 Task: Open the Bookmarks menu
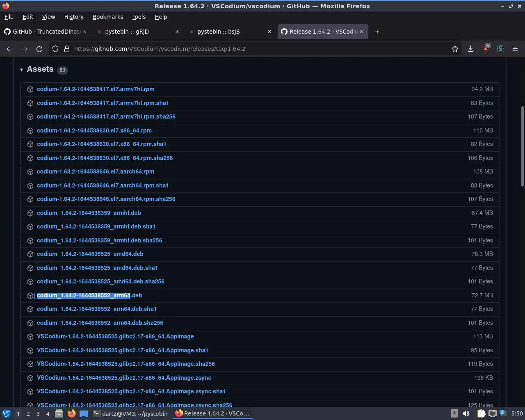pyautogui.click(x=108, y=17)
